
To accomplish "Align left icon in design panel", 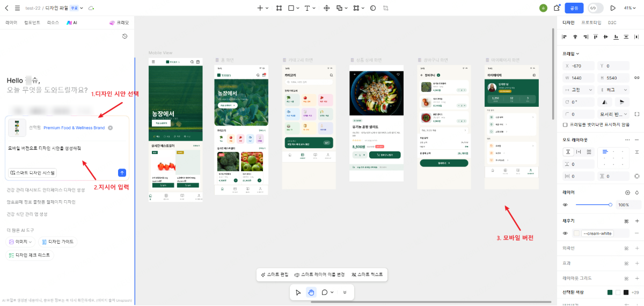I will tap(565, 37).
